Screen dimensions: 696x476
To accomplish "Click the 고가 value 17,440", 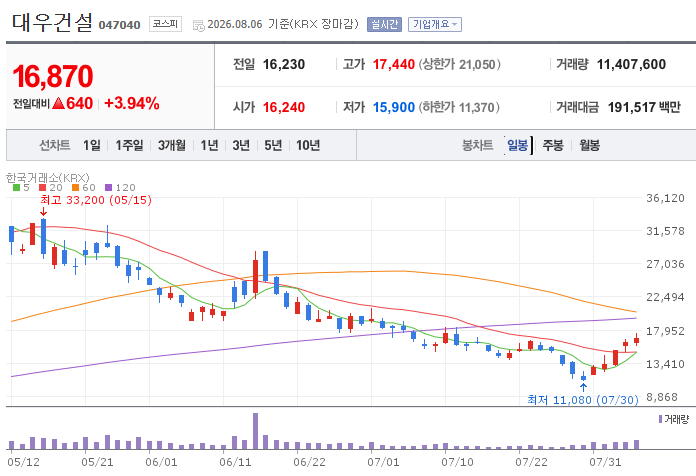I will click(x=394, y=64).
